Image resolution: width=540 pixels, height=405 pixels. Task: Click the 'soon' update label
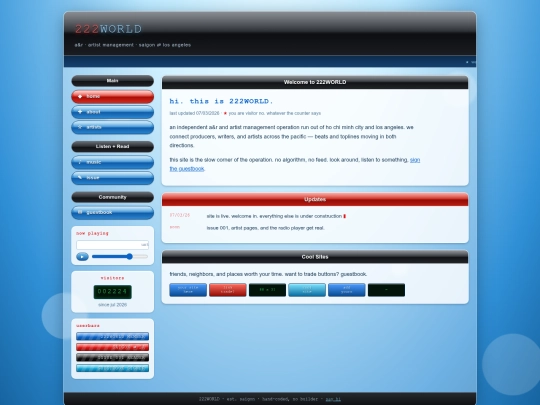(x=175, y=227)
